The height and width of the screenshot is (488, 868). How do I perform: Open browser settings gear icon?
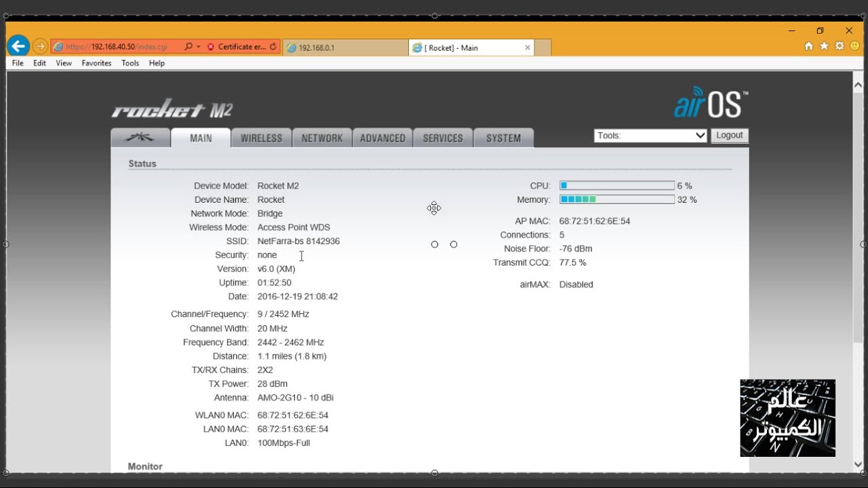pyautogui.click(x=840, y=46)
